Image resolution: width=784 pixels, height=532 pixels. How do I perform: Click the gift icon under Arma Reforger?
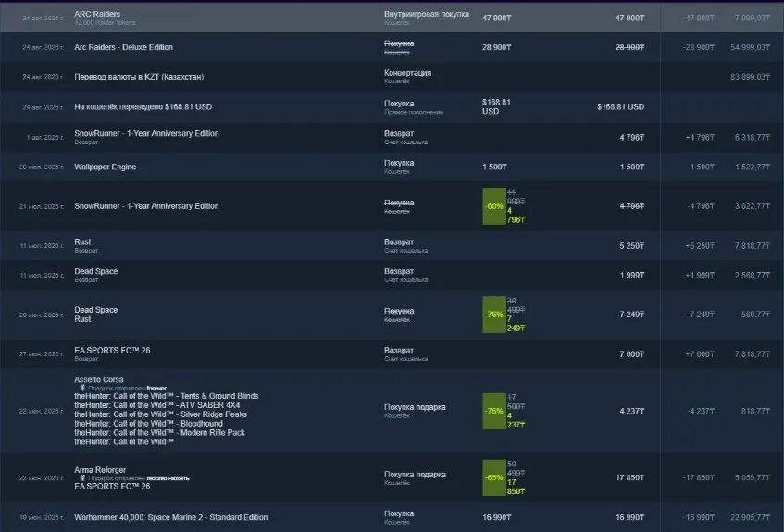point(82,478)
